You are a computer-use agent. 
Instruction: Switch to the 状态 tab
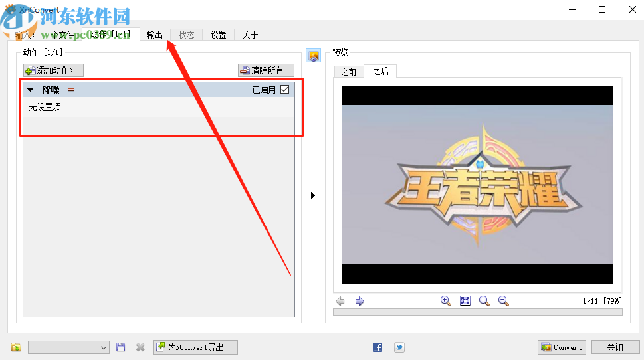[187, 35]
